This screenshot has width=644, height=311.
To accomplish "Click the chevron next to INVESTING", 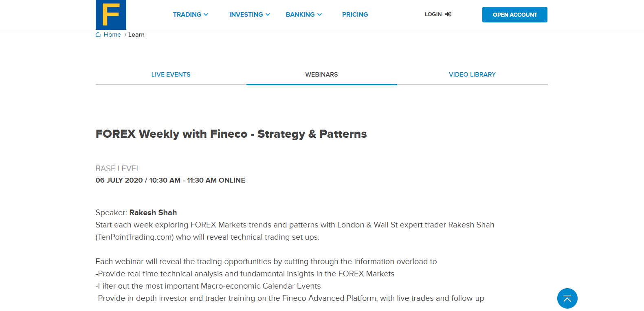I will click(x=268, y=15).
